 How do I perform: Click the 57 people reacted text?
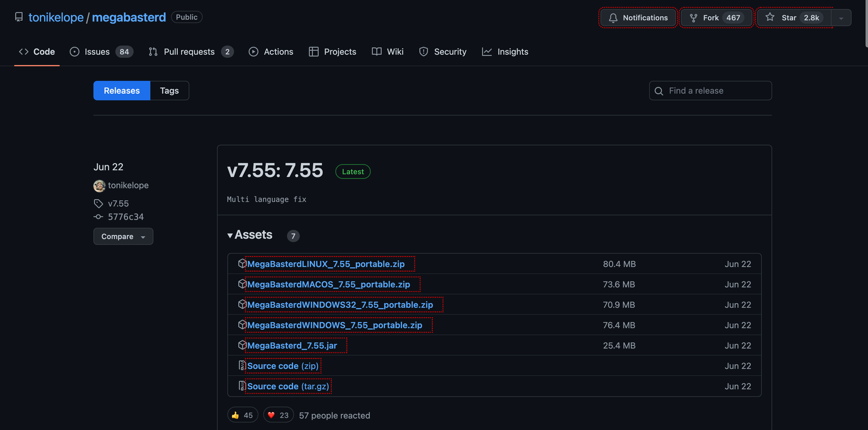335,415
